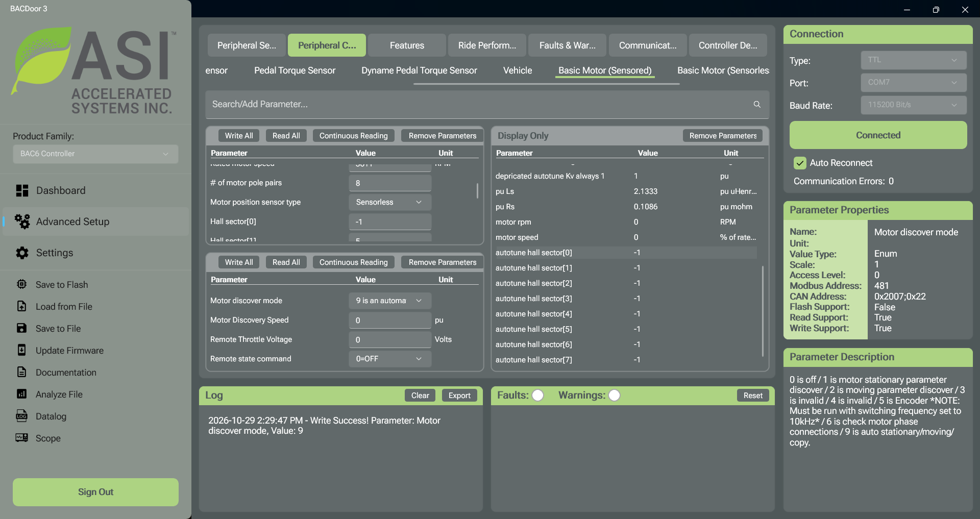Expand Motor position sensor type dropdown
Screen dimensions: 980x519
(x=390, y=202)
